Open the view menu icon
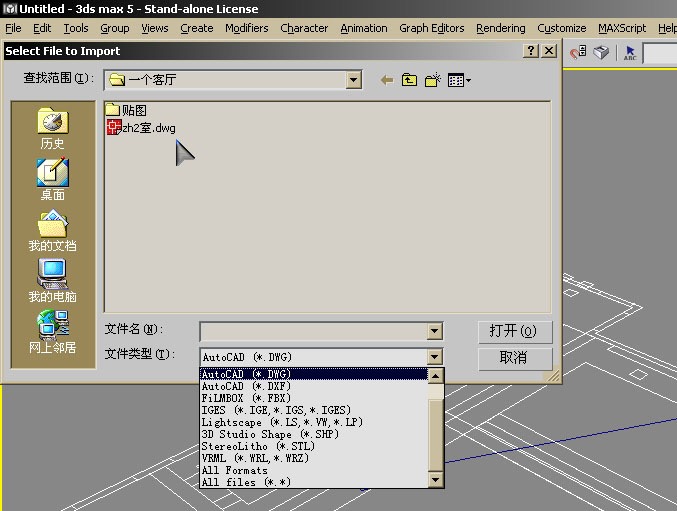Image resolution: width=677 pixels, height=511 pixels. [459, 80]
